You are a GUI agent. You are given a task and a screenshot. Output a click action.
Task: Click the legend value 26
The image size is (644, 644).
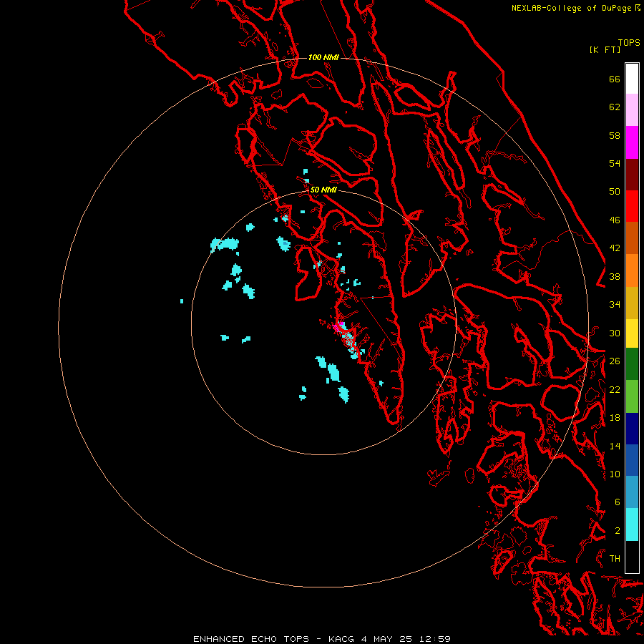(615, 361)
